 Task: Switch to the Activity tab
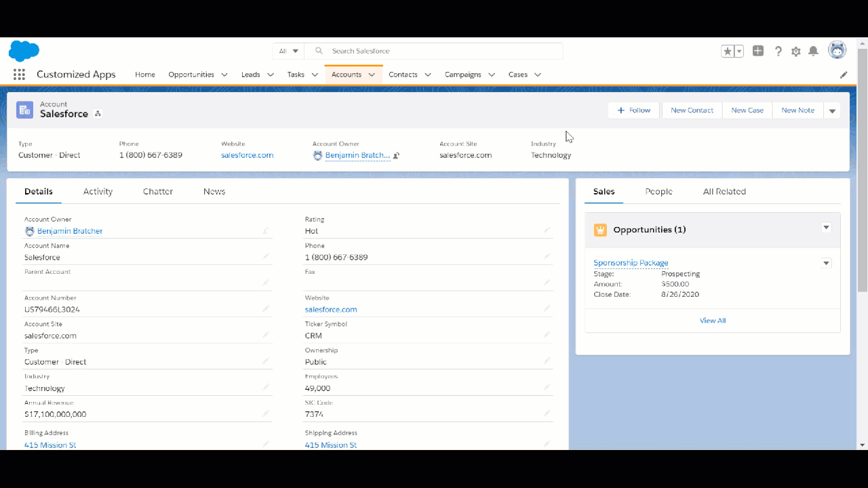click(98, 192)
